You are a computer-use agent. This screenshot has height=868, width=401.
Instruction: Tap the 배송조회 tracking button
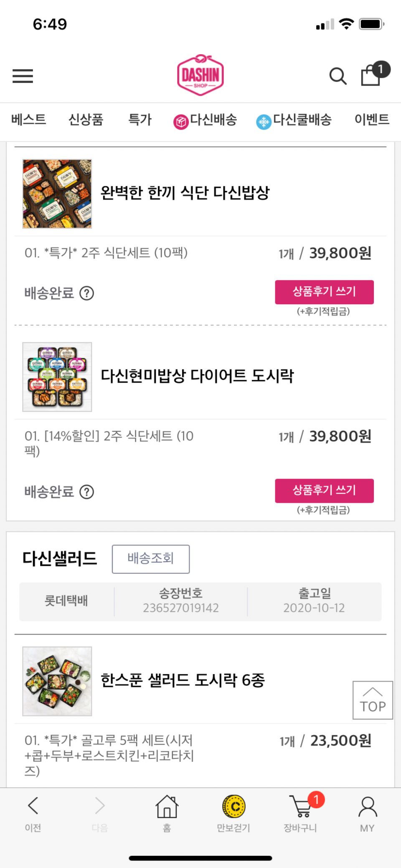point(150,559)
